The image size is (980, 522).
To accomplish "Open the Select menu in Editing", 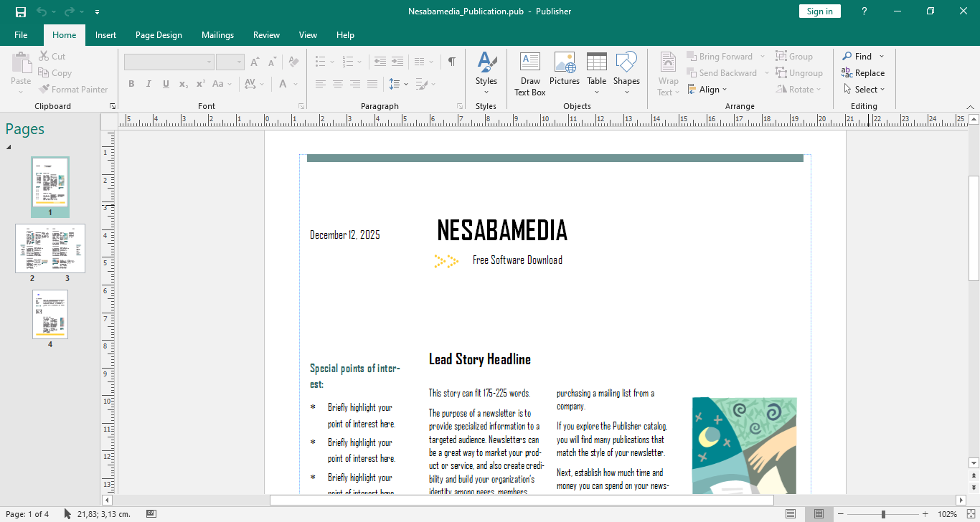I will [864, 90].
